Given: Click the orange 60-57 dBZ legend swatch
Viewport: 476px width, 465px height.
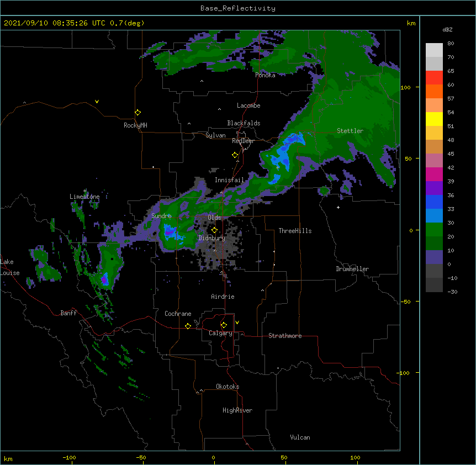Looking at the screenshot, I should (x=434, y=91).
